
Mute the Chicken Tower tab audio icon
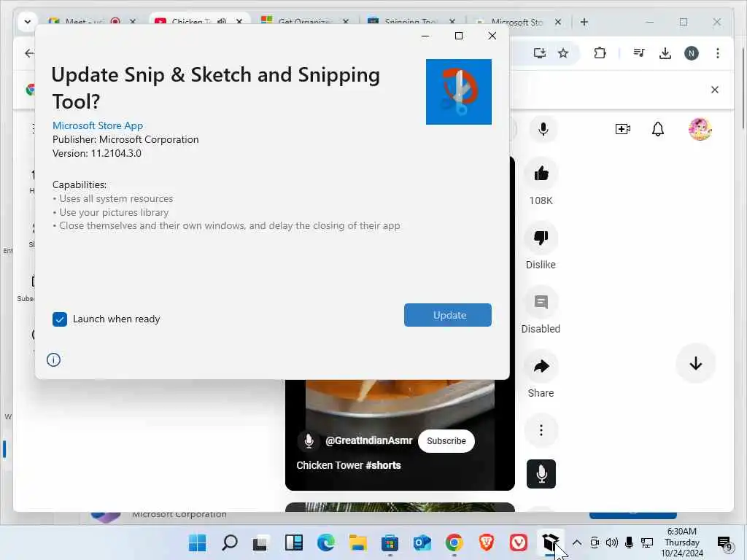coord(222,21)
